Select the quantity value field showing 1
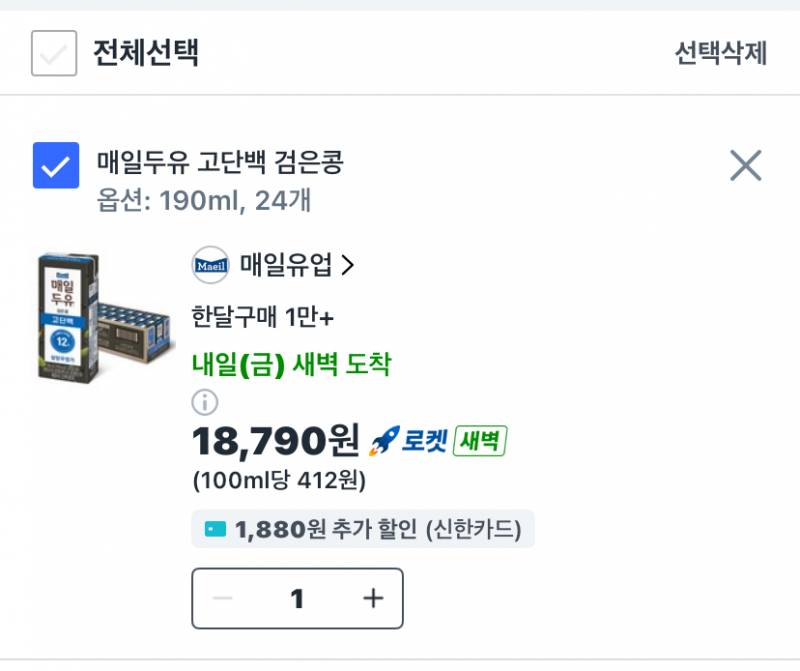The width and height of the screenshot is (800, 671). point(295,598)
